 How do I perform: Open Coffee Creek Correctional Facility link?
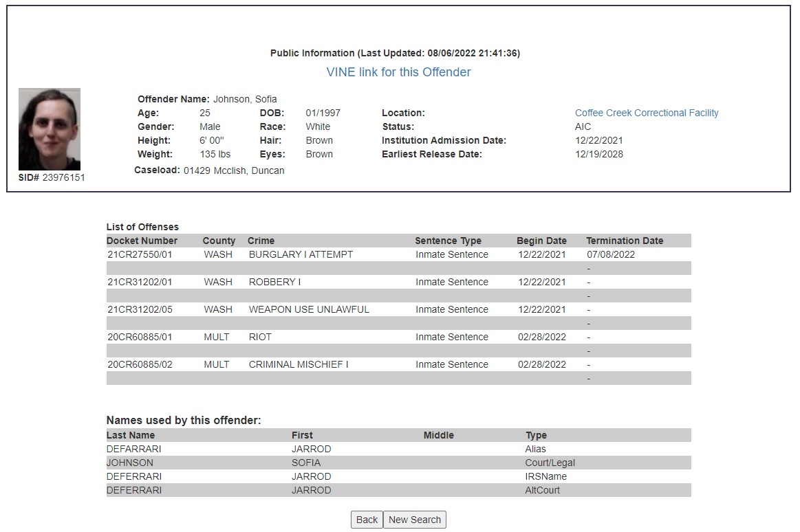click(647, 113)
